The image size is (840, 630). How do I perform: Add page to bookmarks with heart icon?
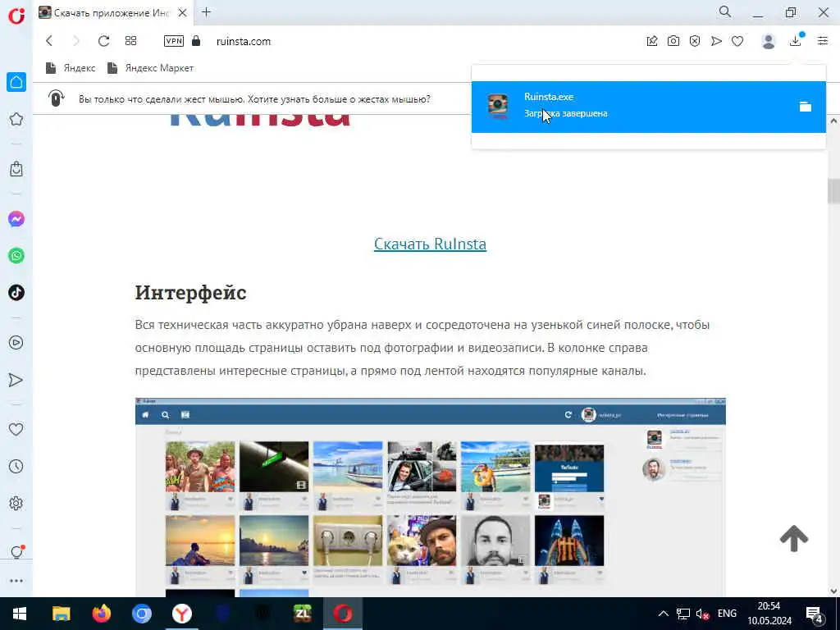tap(737, 41)
